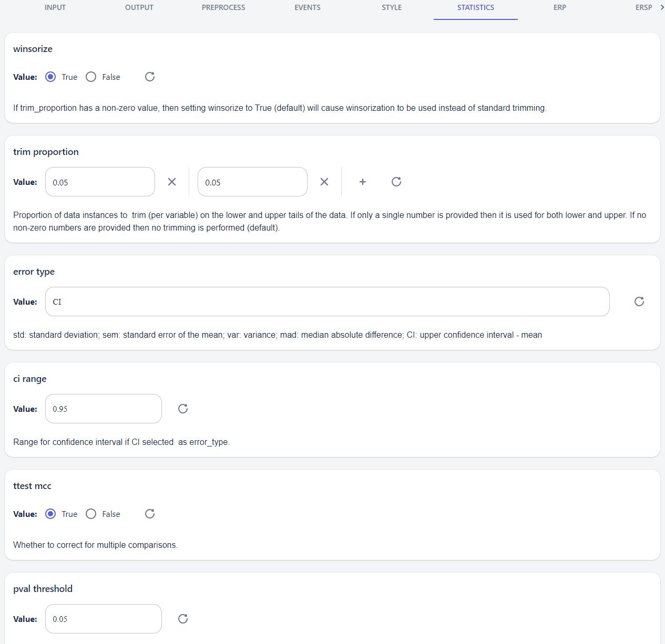
Task: Set ttest mcc to False
Action: tap(91, 514)
